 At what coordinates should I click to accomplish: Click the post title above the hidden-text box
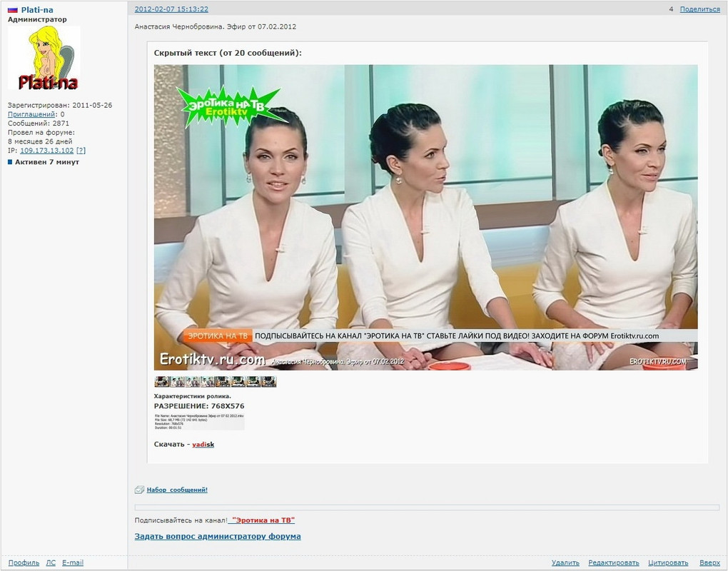[x=216, y=27]
